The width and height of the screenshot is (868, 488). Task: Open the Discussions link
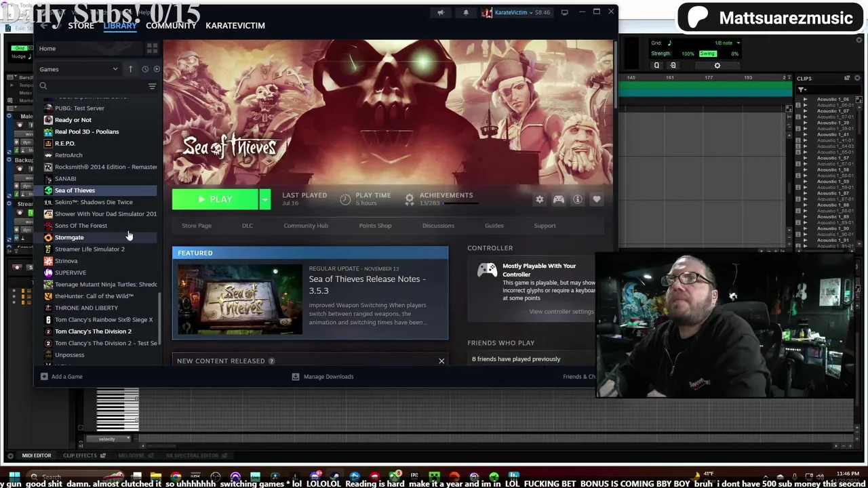(438, 226)
